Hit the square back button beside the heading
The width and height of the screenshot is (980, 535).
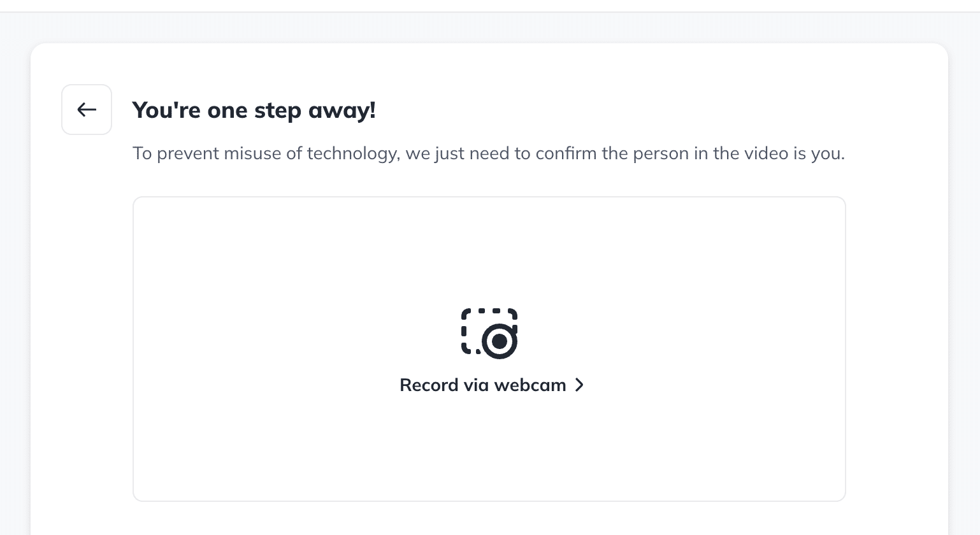click(87, 110)
